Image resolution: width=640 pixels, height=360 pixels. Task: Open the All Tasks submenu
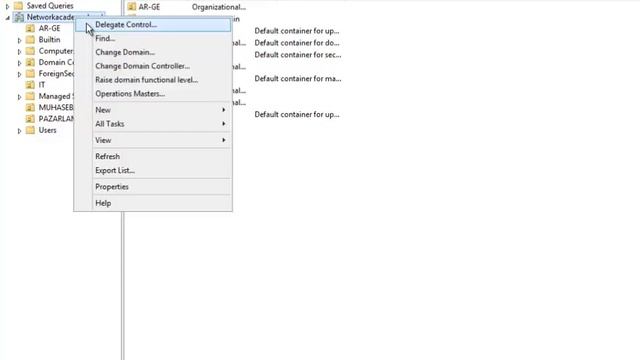(x=153, y=124)
